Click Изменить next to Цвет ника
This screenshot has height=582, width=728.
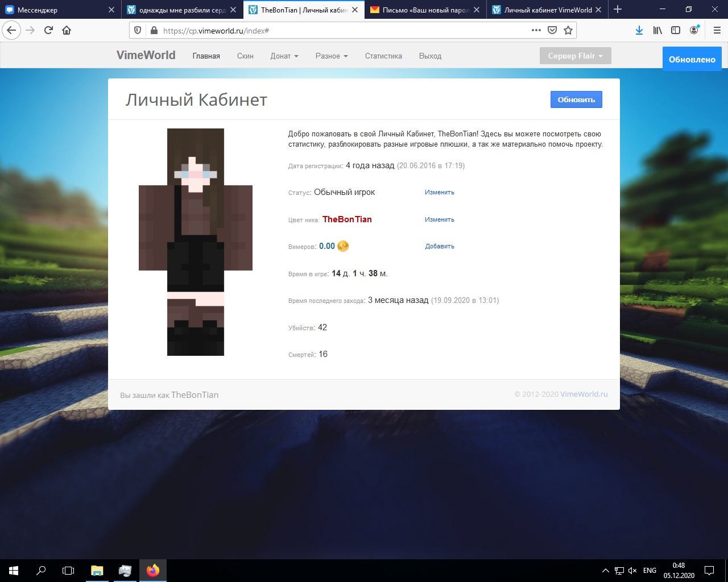[440, 219]
